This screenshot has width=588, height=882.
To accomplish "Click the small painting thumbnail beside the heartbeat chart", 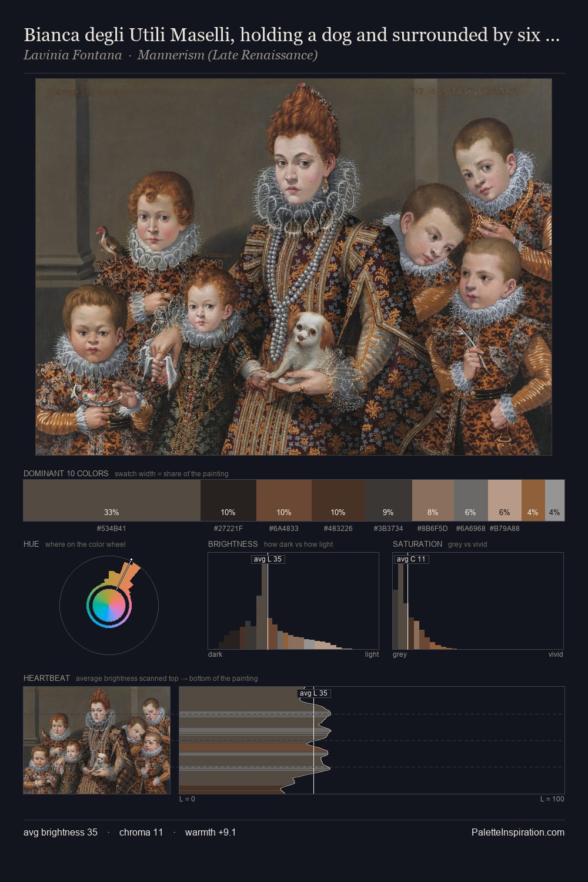I will [97, 740].
